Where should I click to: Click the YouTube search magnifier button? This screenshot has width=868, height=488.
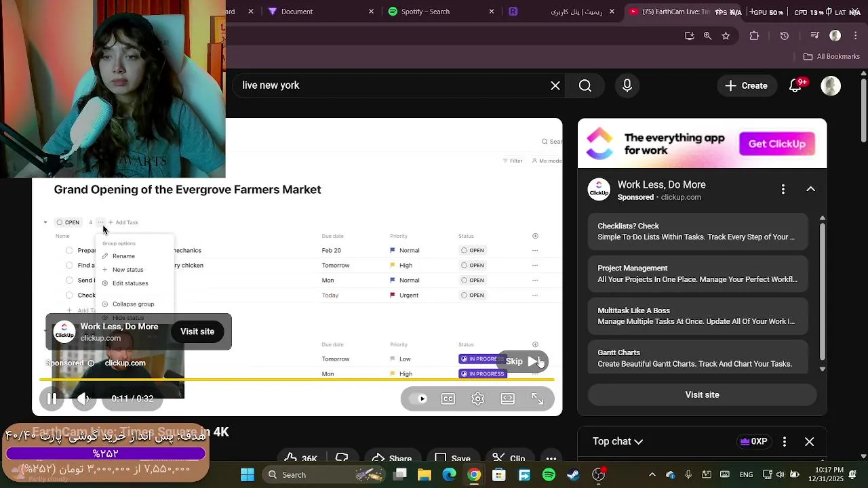pos(585,85)
